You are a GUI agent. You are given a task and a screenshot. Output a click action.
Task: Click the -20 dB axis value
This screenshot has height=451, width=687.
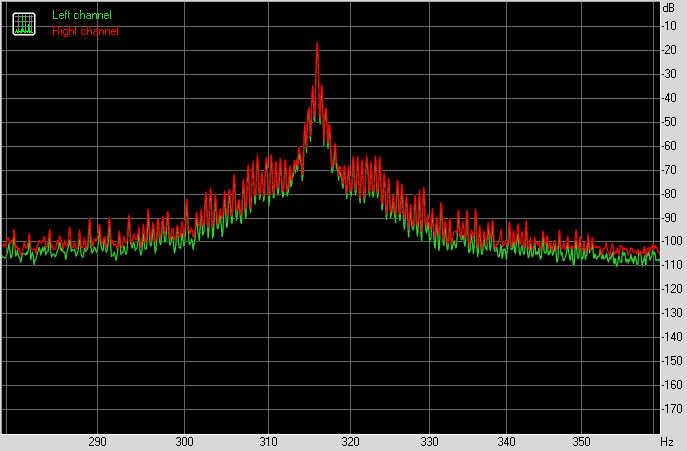669,50
